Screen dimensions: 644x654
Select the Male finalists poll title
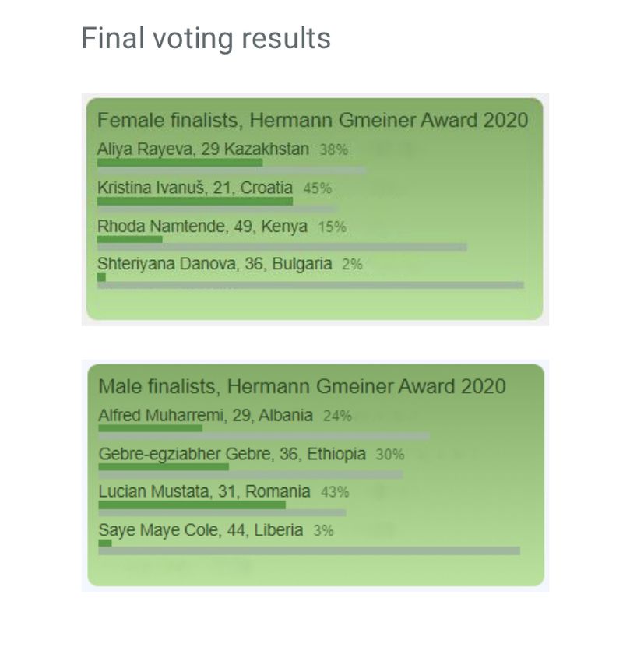301,386
